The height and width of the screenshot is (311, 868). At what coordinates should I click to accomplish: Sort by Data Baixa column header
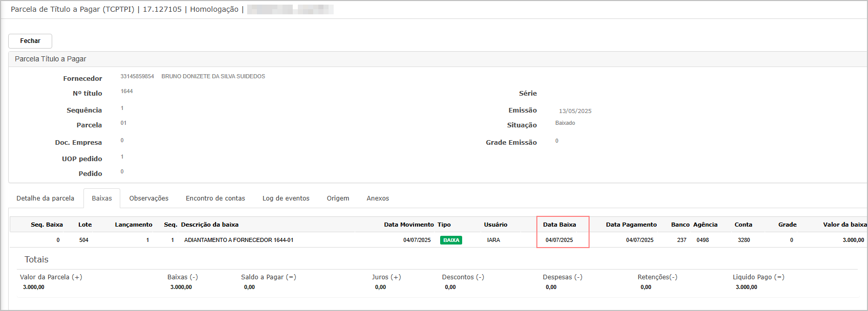point(559,225)
